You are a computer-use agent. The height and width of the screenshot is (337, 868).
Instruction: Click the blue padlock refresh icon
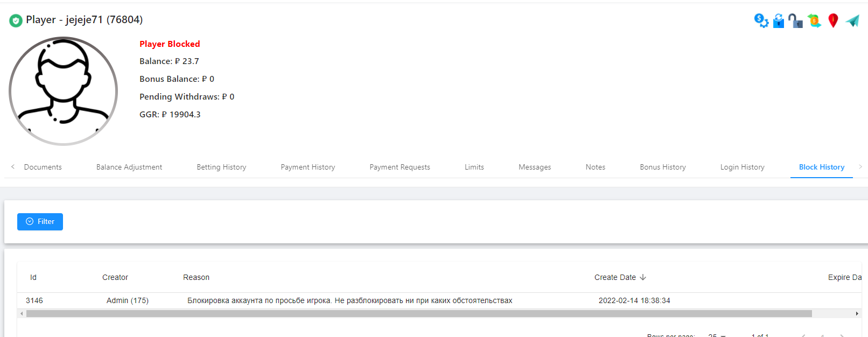[779, 20]
